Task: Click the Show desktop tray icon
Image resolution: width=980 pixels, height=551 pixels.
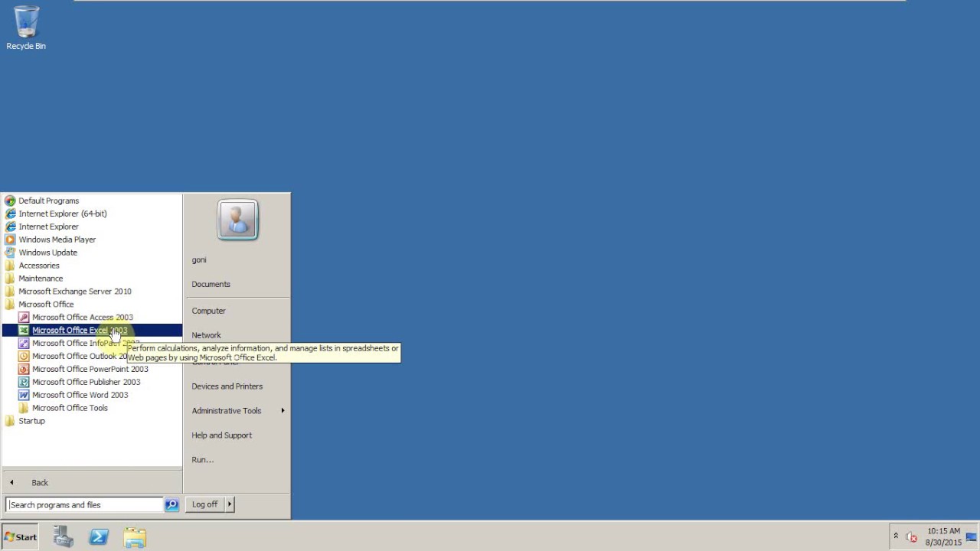Action: coord(972,536)
